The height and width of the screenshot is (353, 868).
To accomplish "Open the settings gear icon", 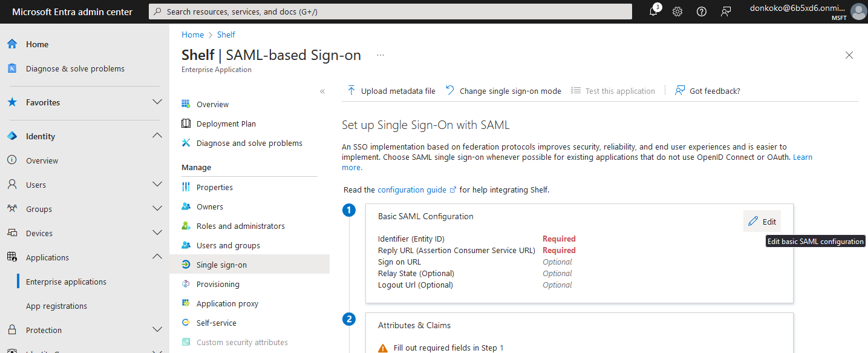I will [x=677, y=12].
